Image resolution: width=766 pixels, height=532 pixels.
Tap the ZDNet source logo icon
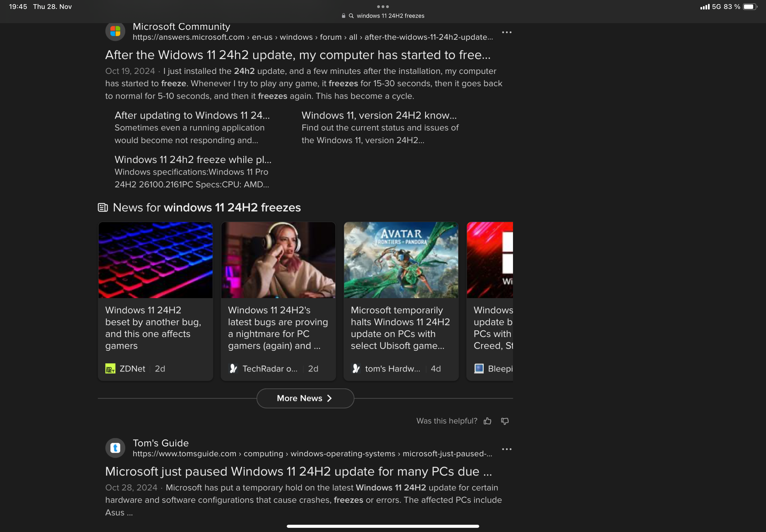(110, 368)
